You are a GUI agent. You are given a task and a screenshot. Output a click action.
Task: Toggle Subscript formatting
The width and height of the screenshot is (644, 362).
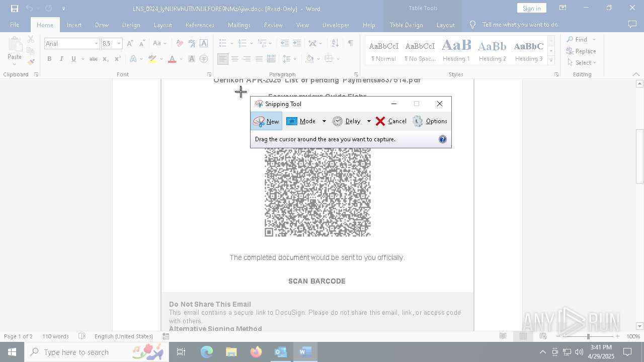pyautogui.click(x=105, y=59)
